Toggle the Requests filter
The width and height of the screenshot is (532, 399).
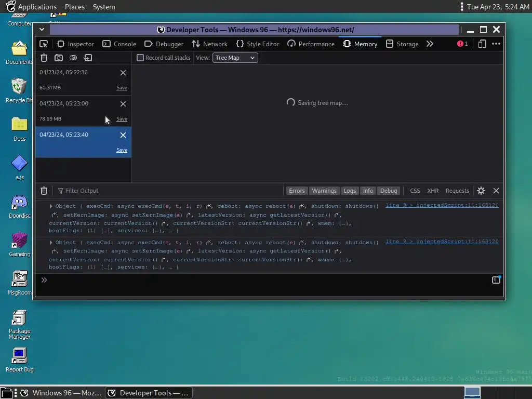(457, 191)
